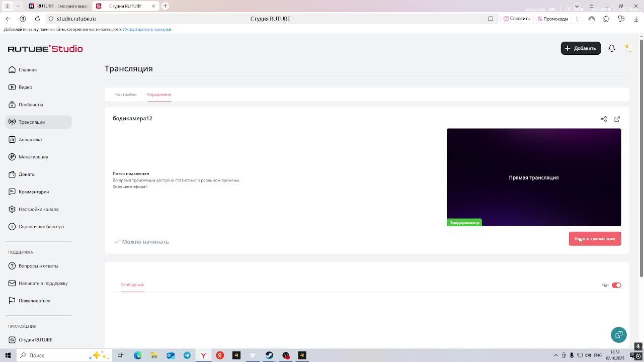The image size is (644, 362).
Task: Open stream in new window icon
Action: (617, 119)
